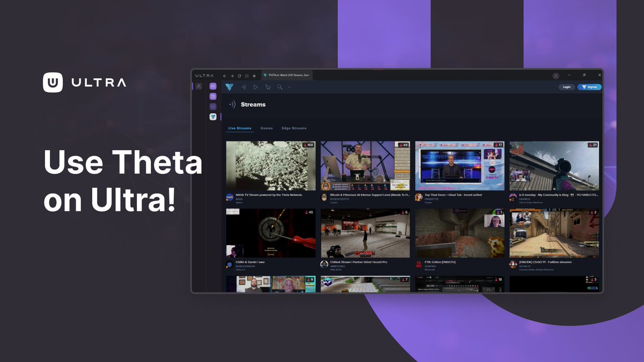Open the user profile icon in left sidebar
The image size is (644, 362).
point(199,86)
